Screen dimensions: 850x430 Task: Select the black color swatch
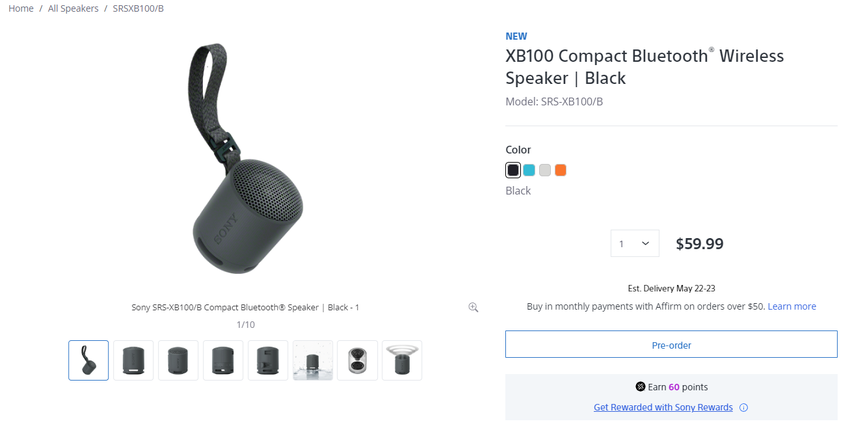513,170
